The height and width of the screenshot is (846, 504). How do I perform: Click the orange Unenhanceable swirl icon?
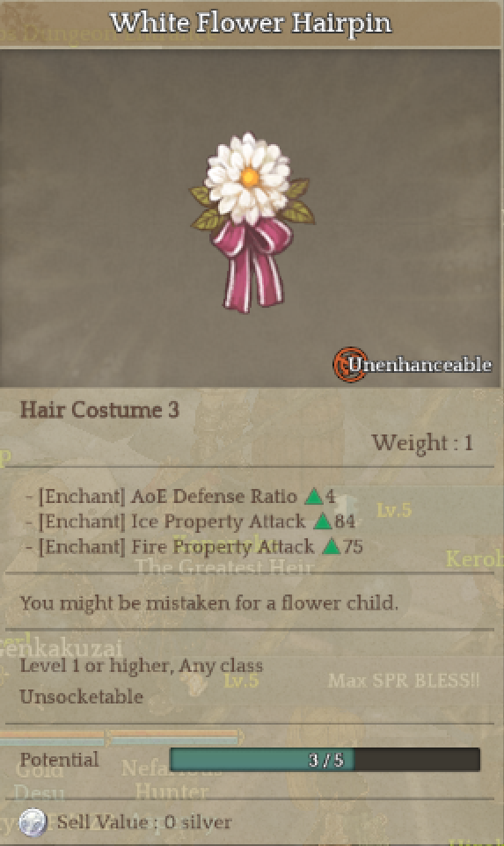tap(350, 365)
